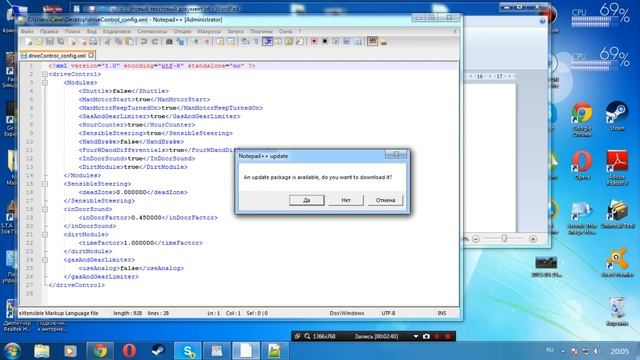The image size is (640, 360).
Task: Collapse the driveControl fold on line 2
Action: (45, 74)
